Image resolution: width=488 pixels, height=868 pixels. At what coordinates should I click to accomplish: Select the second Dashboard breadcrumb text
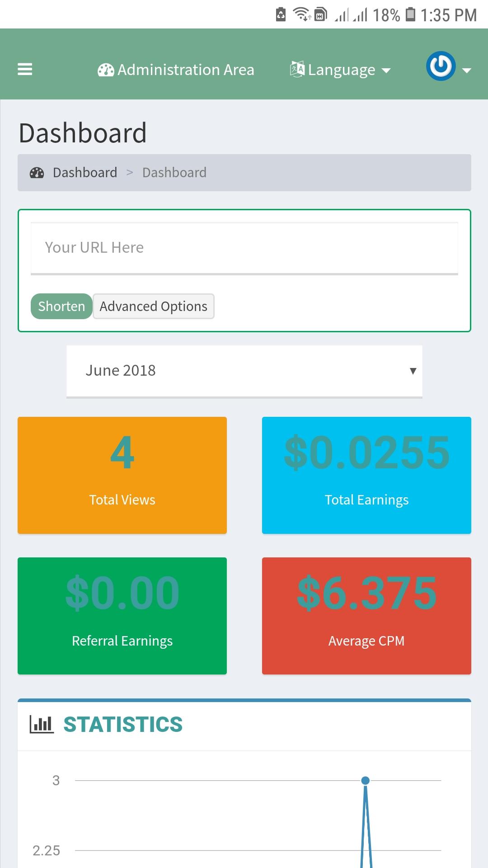coord(174,172)
